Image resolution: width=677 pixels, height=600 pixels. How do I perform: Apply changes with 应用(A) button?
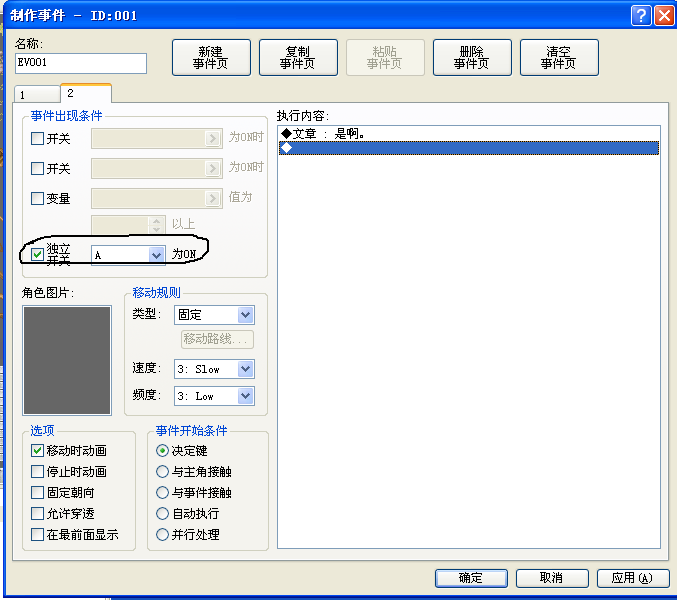point(633,578)
